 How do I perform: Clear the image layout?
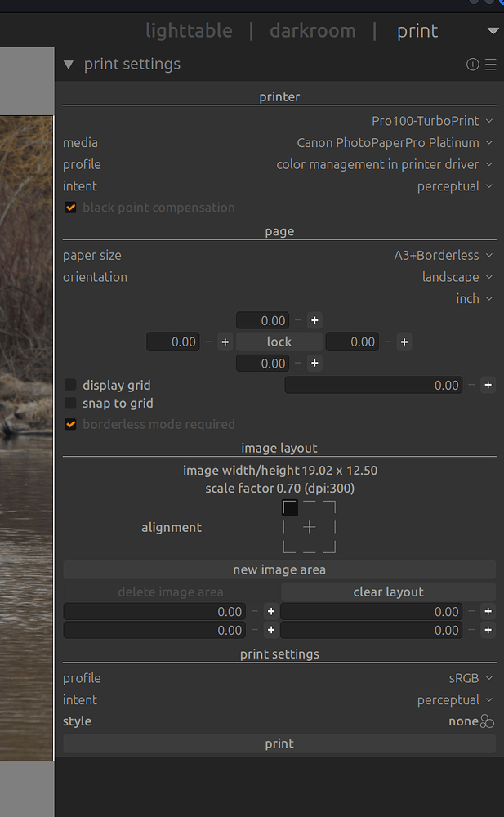388,592
